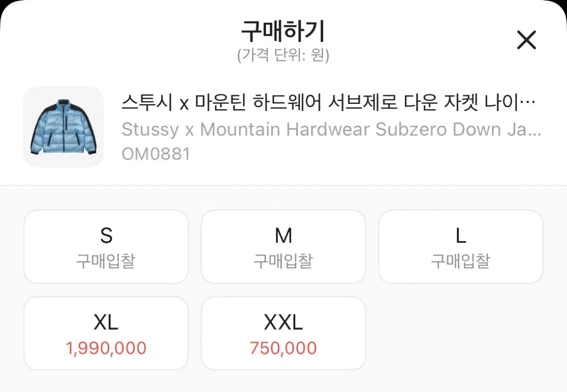The image size is (567, 392).
Task: Tap the 1,990,000 price for XL
Action: (106, 349)
